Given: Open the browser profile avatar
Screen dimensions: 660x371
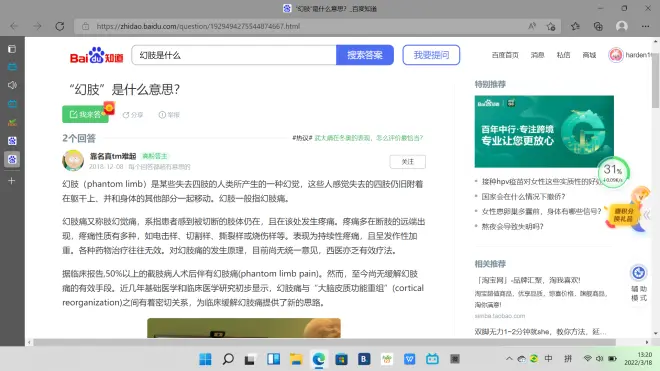Looking at the screenshot, I should (x=622, y=26).
